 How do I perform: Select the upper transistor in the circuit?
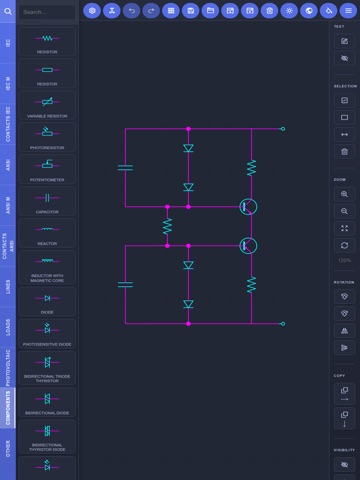(248, 207)
